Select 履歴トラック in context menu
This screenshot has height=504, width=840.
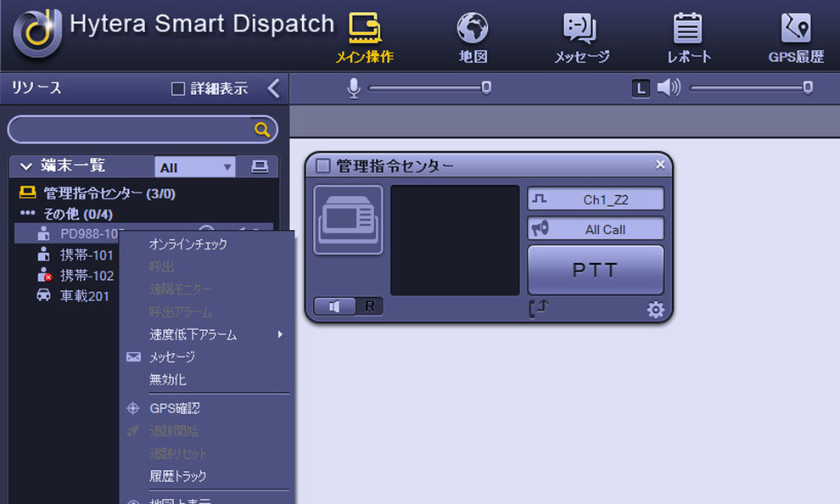click(x=178, y=476)
